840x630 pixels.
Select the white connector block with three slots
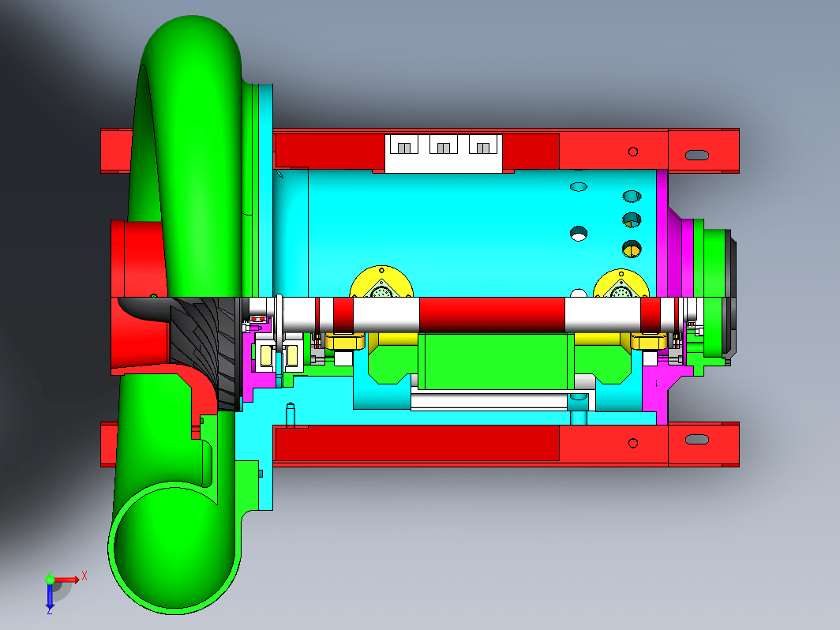pyautogui.click(x=444, y=153)
